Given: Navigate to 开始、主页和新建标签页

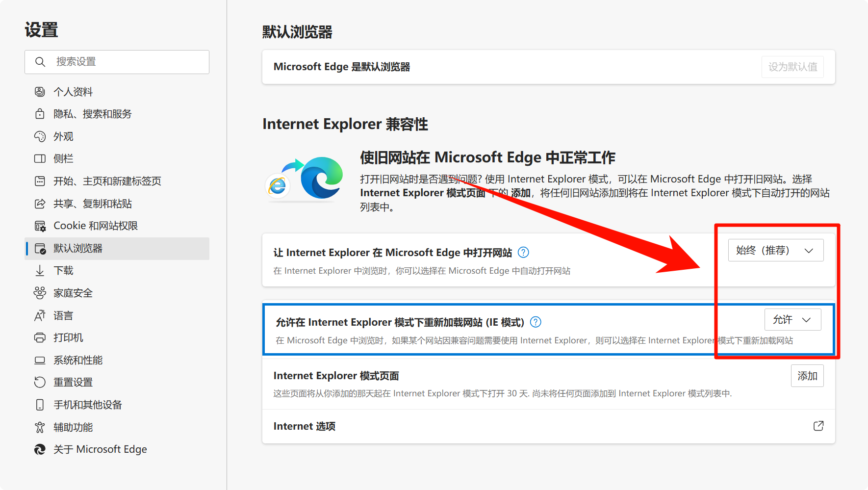Looking at the screenshot, I should click(x=117, y=181).
